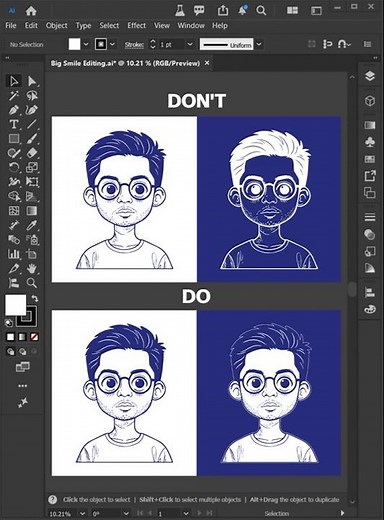The image size is (384, 520).
Task: Enable Draw Behind mode
Action: pyautogui.click(x=22, y=351)
